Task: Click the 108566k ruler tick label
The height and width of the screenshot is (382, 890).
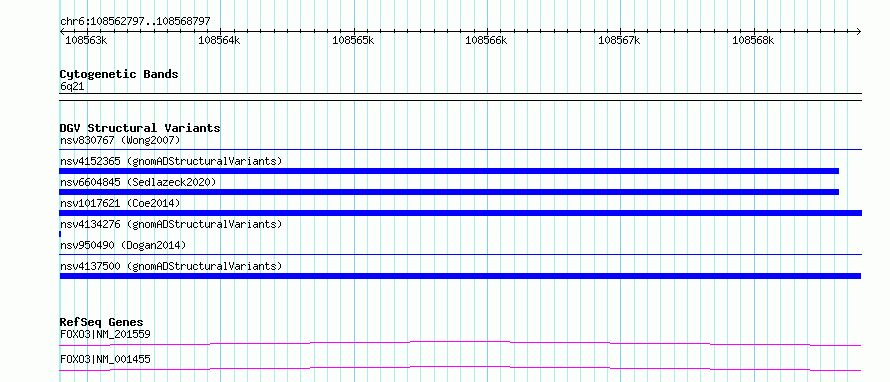Action: tap(486, 40)
